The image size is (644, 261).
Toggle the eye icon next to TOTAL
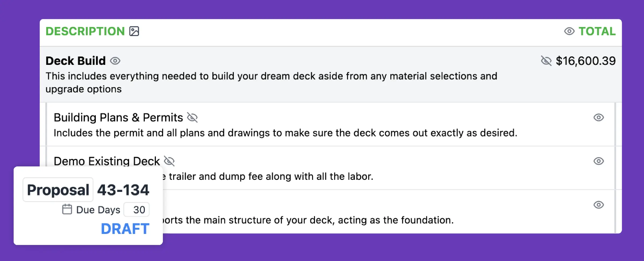(x=569, y=31)
